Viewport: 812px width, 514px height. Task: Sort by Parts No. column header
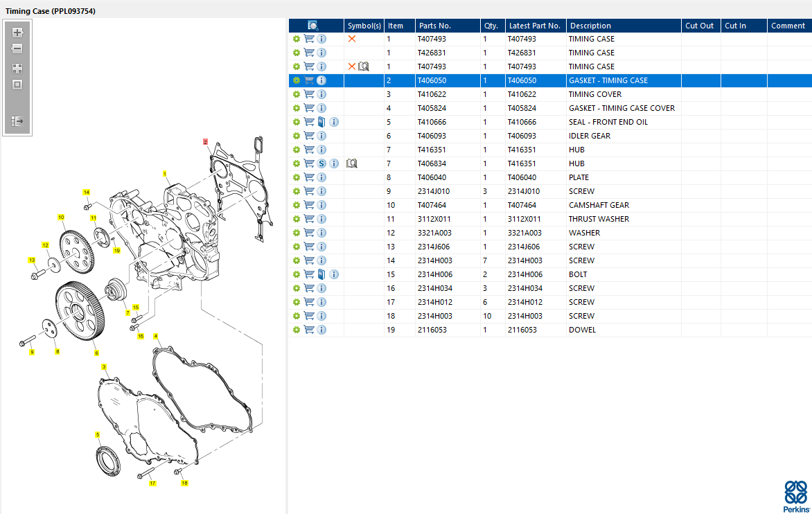[x=434, y=26]
